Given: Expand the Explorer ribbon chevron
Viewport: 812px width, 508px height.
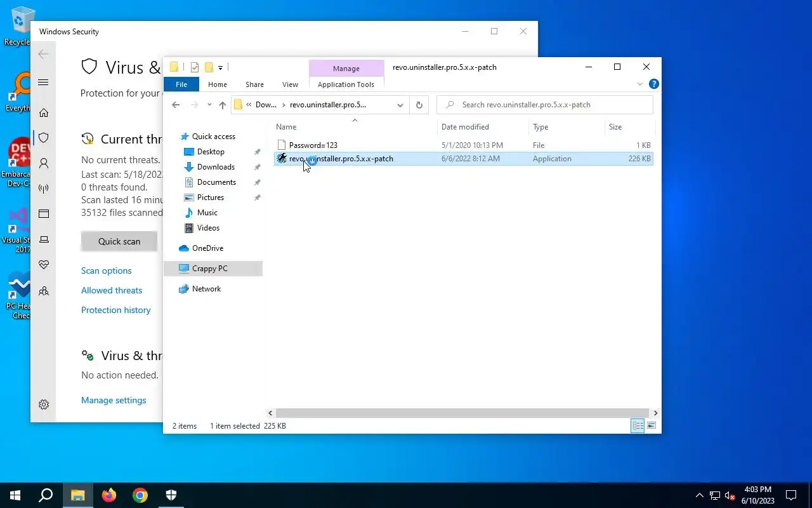Looking at the screenshot, I should pos(640,84).
